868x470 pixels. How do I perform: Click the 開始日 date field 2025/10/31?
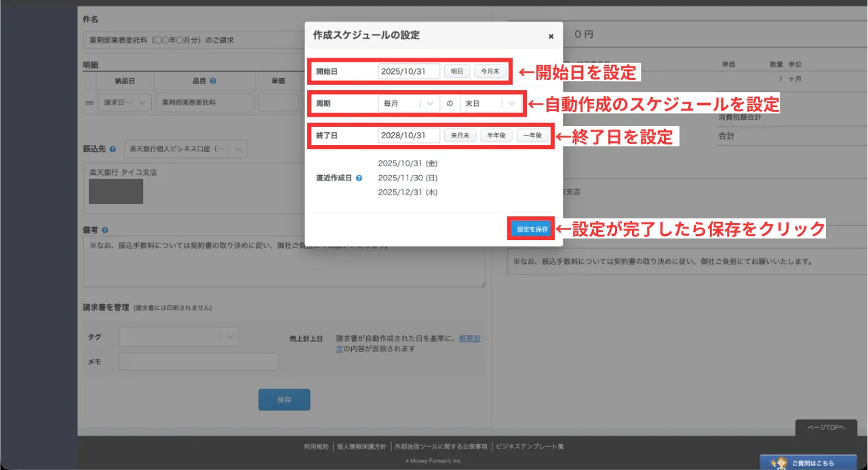pyautogui.click(x=409, y=71)
